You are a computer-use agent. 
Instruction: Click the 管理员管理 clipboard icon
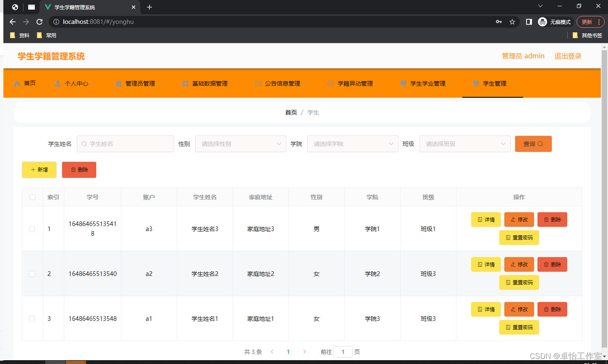[x=118, y=83]
